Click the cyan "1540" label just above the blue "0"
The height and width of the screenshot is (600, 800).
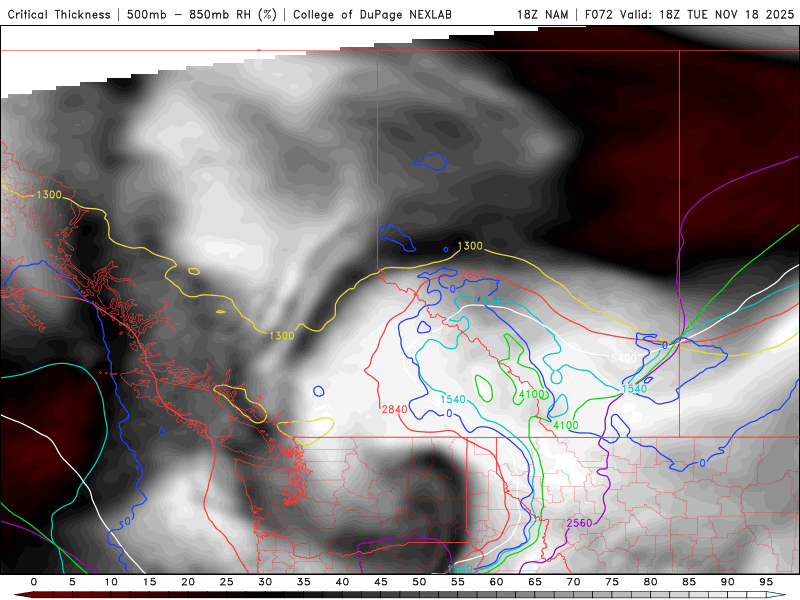453,399
